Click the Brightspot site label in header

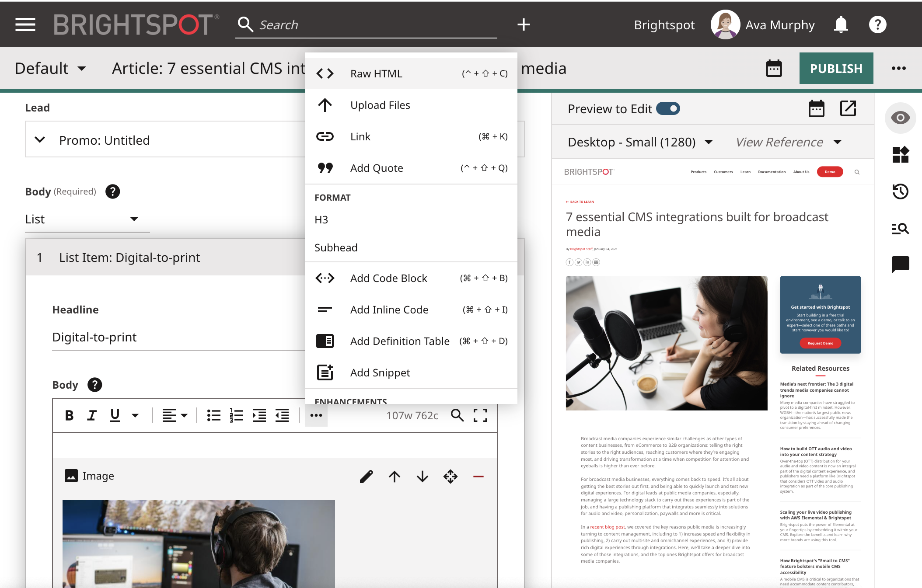pos(664,25)
